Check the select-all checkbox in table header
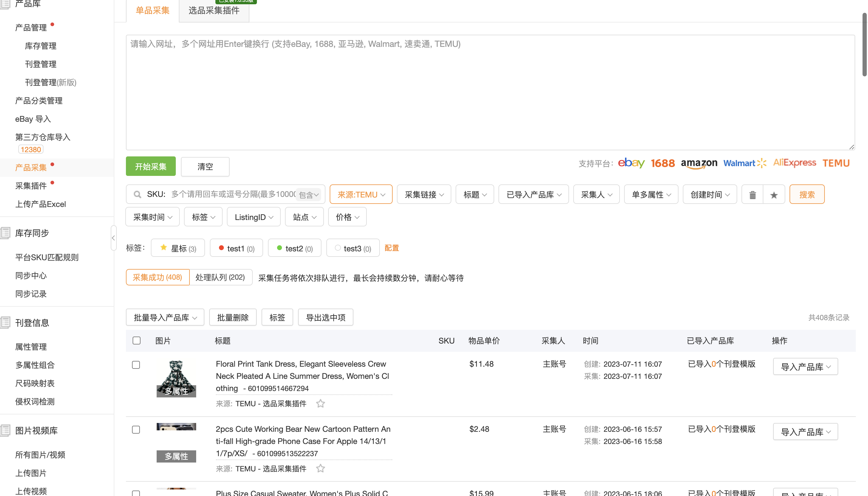This screenshot has height=496, width=868. point(137,341)
